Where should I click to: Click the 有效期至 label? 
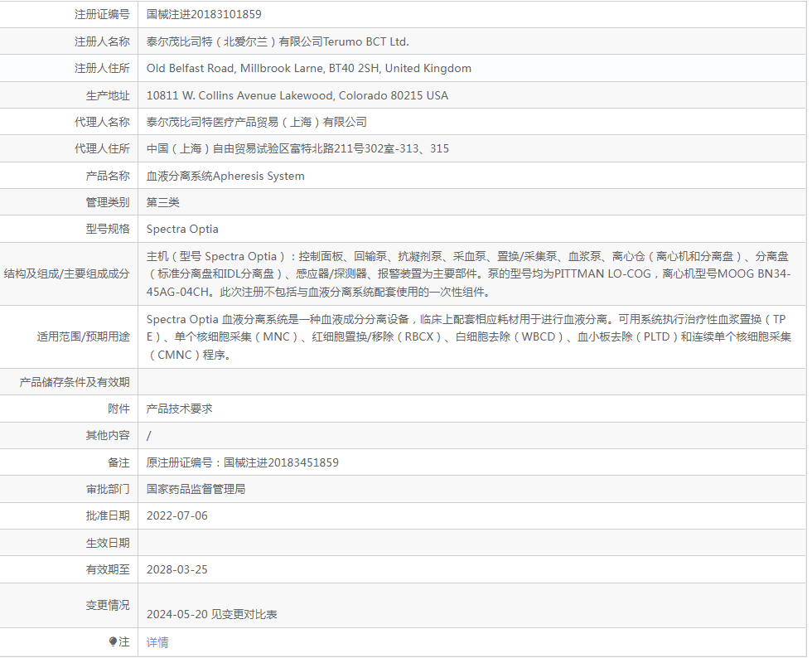[108, 570]
